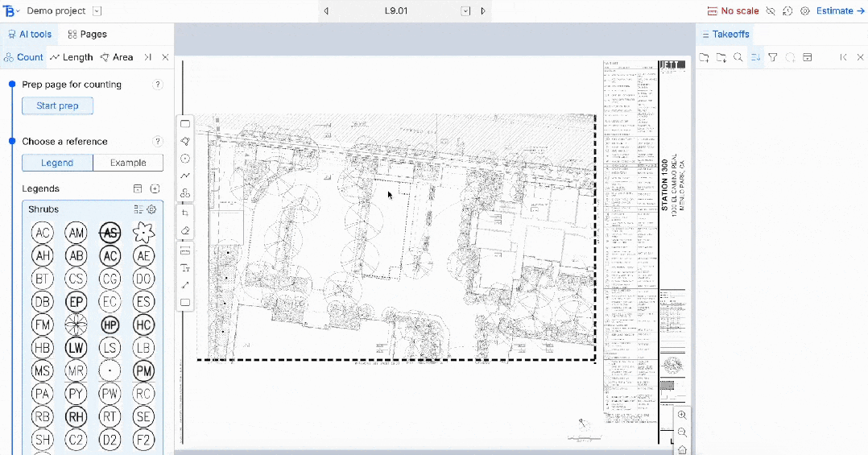Click the Start prep button
The image size is (868, 455).
pyautogui.click(x=57, y=105)
